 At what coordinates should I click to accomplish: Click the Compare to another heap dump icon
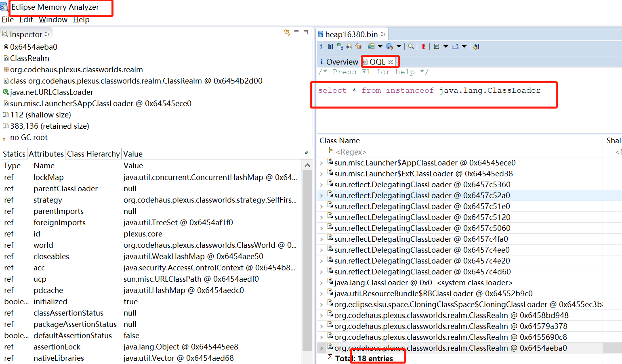pyautogui.click(x=476, y=46)
